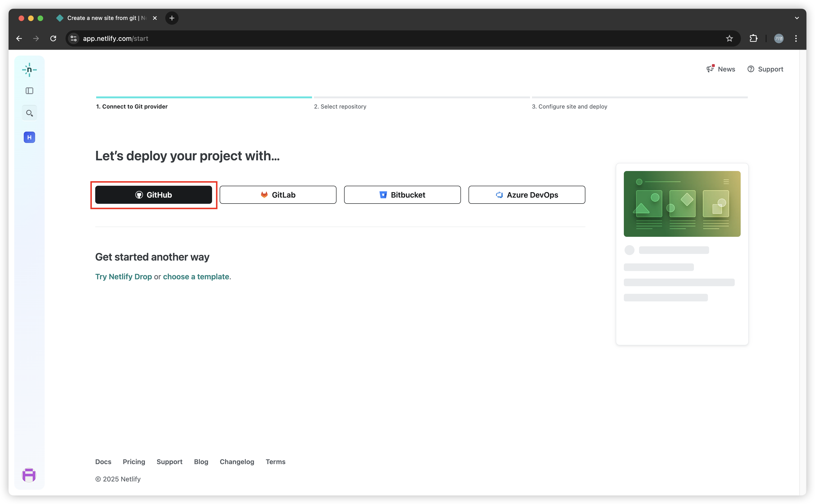Image resolution: width=815 pixels, height=504 pixels.
Task: Select the Create a new site from git tab
Action: (x=107, y=18)
